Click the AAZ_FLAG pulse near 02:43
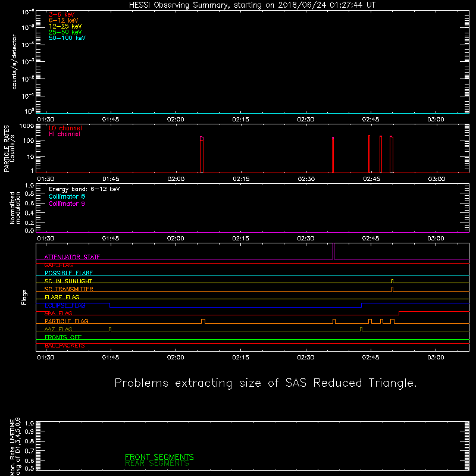This screenshot has width=476, height=476. click(361, 330)
